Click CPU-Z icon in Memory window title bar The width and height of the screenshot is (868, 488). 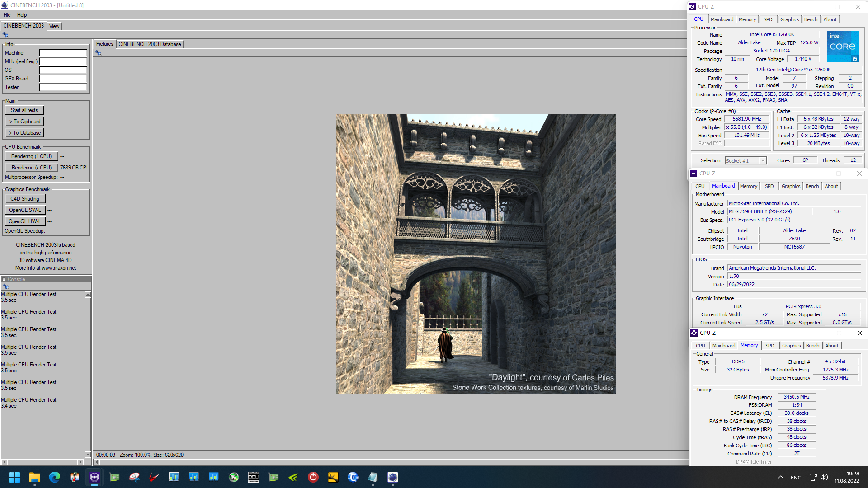tap(694, 333)
